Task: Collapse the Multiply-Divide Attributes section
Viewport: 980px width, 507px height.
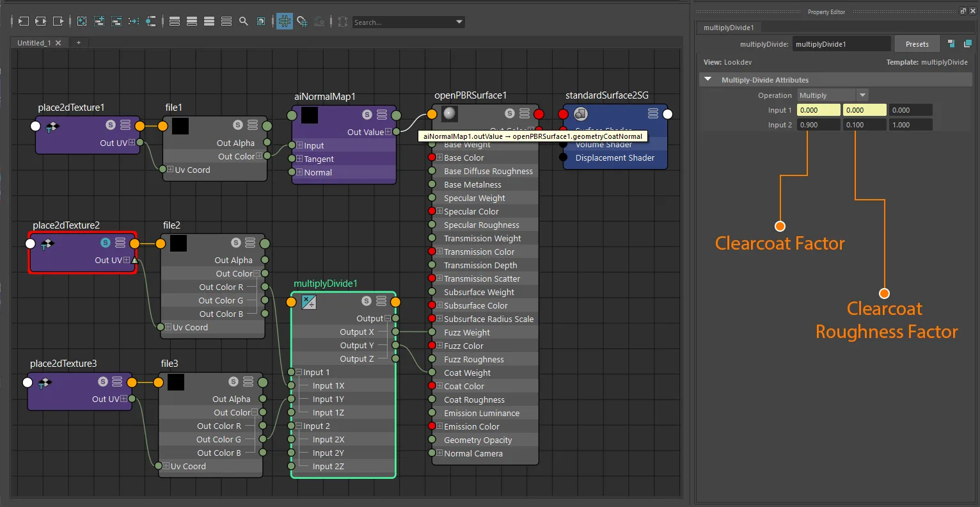Action: [708, 79]
